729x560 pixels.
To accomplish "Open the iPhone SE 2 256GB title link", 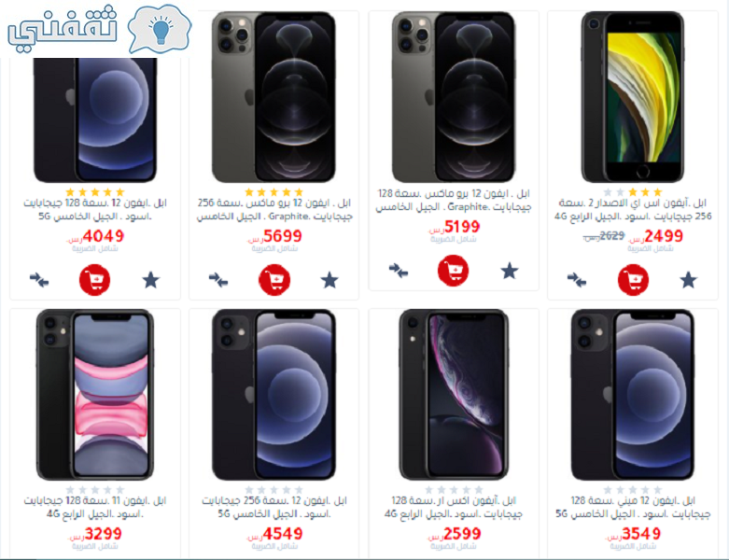I will coord(633,210).
